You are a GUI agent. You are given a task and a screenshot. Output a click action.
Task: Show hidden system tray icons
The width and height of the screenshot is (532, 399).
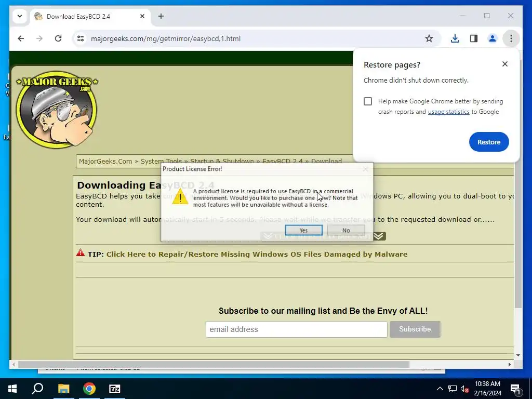click(440, 389)
